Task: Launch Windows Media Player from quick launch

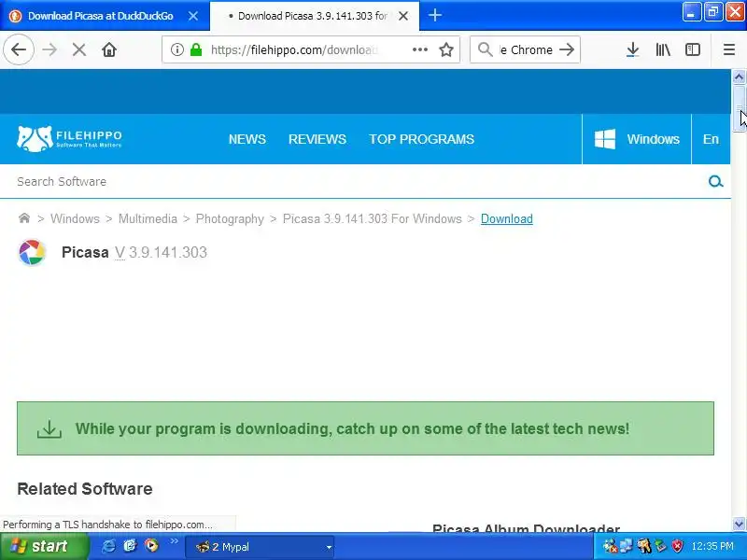Action: pyautogui.click(x=151, y=545)
